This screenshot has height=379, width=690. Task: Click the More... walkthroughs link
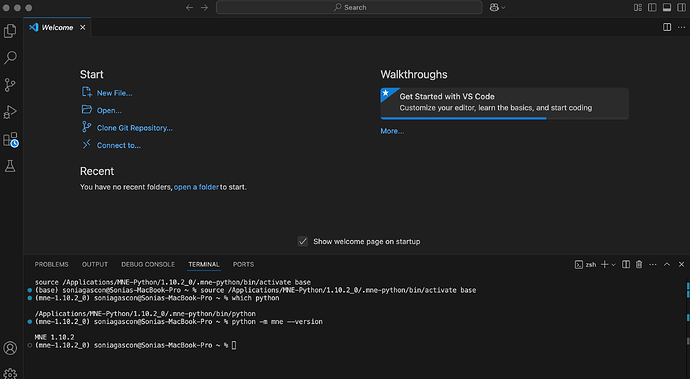click(x=392, y=131)
